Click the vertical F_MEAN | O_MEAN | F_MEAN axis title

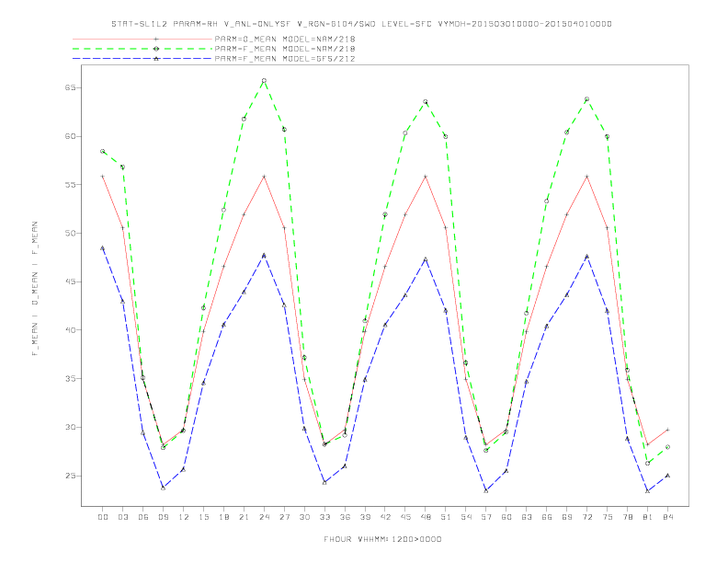tap(35, 289)
